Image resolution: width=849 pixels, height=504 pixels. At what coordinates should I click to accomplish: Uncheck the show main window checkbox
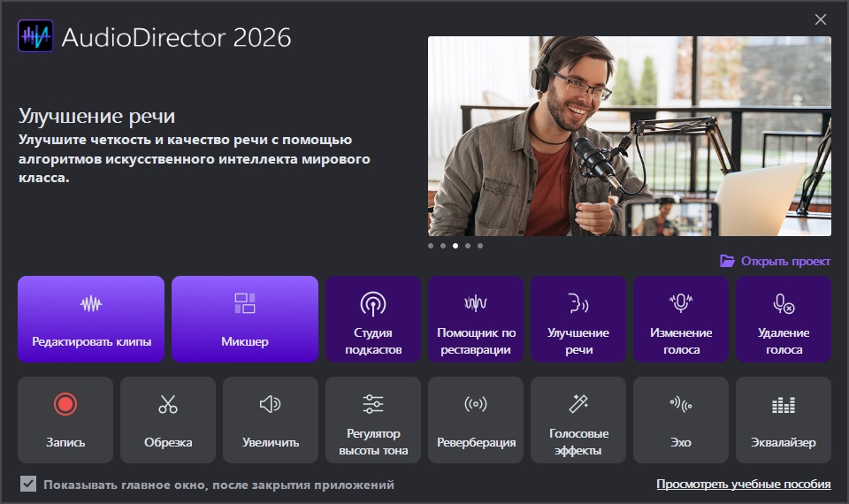(29, 485)
